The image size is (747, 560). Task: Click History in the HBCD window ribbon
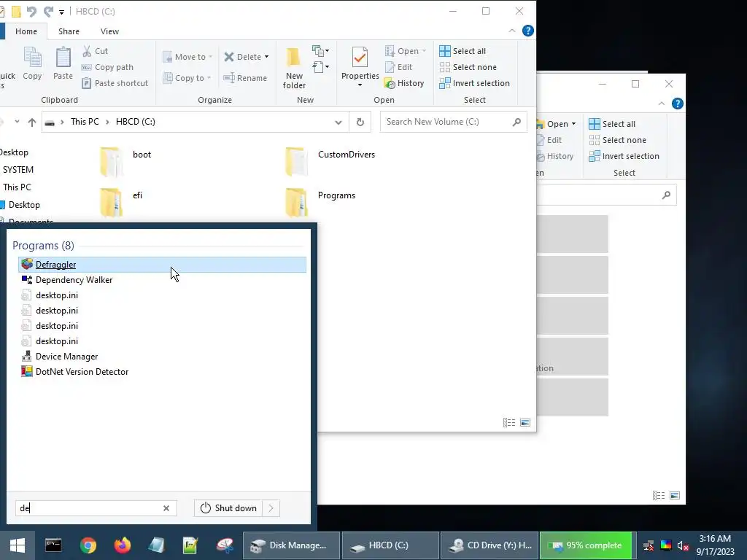(x=404, y=83)
